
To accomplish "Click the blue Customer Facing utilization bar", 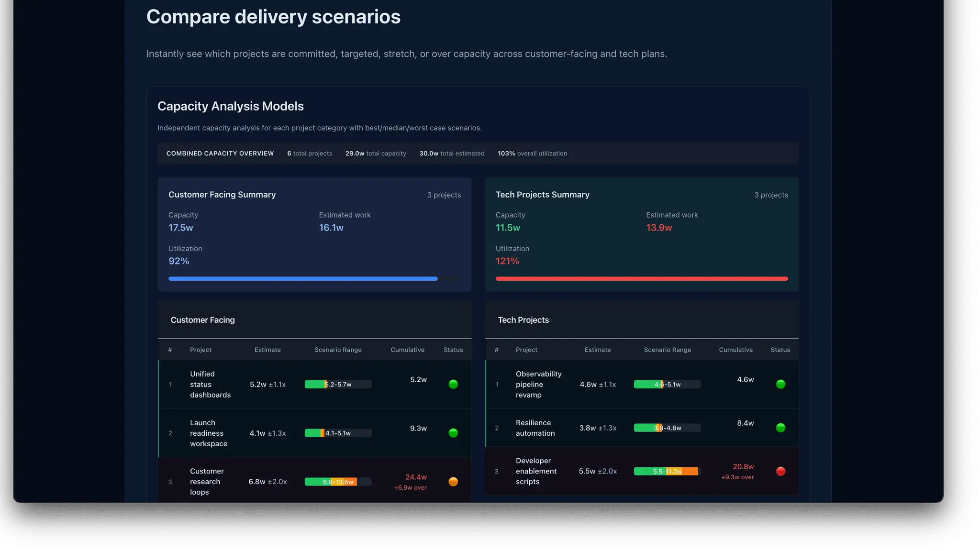I will [x=303, y=278].
